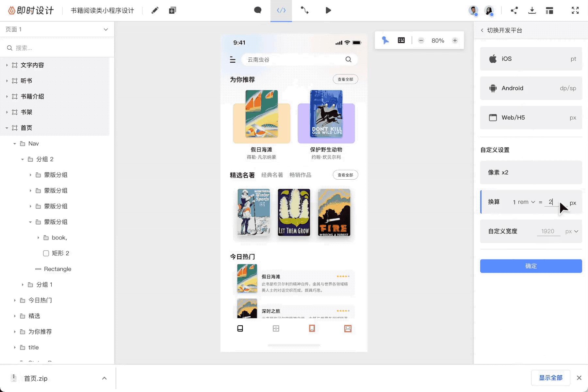Image resolution: width=588 pixels, height=392 pixels.
Task: Choose the Web/H5 platform option
Action: click(531, 118)
